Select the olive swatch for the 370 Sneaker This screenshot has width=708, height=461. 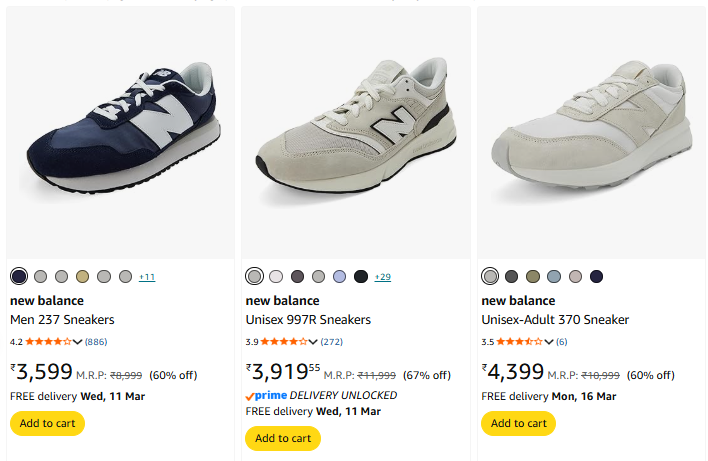pos(533,276)
